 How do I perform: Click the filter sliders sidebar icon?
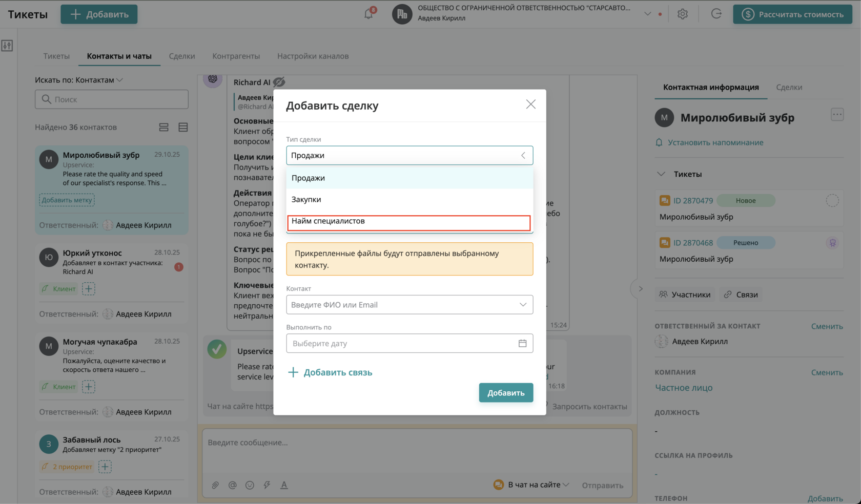coord(7,46)
